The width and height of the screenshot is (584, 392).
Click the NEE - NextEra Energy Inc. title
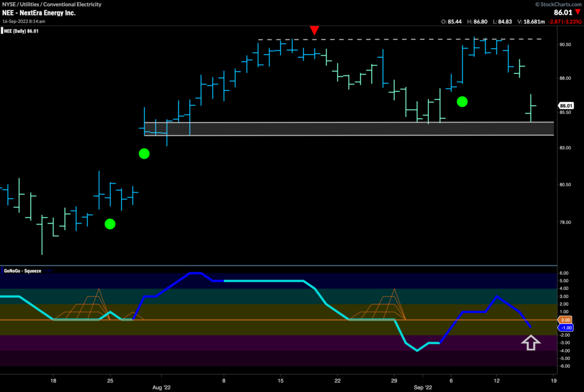coord(38,11)
